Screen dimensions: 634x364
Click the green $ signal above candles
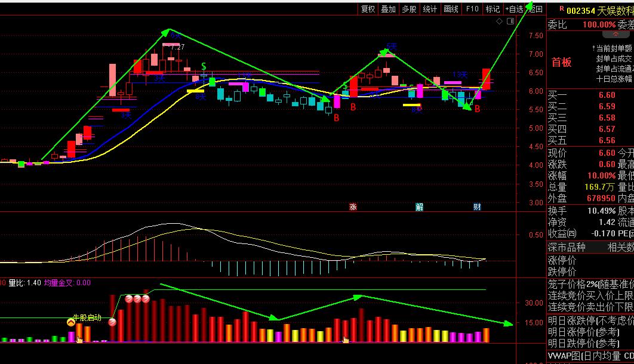tap(204, 66)
